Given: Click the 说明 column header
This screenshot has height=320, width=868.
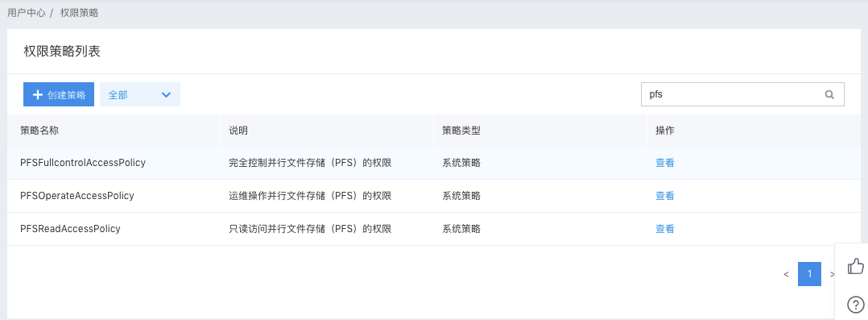Looking at the screenshot, I should (x=238, y=131).
